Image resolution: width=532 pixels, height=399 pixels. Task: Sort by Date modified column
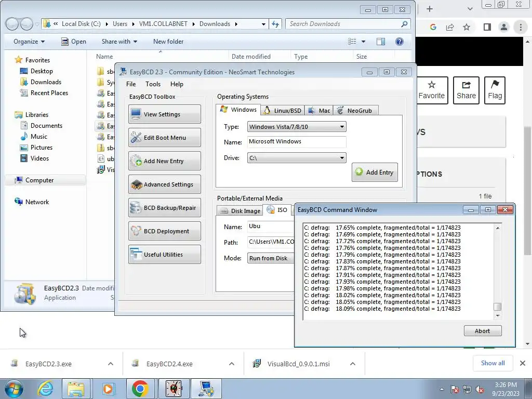click(251, 56)
